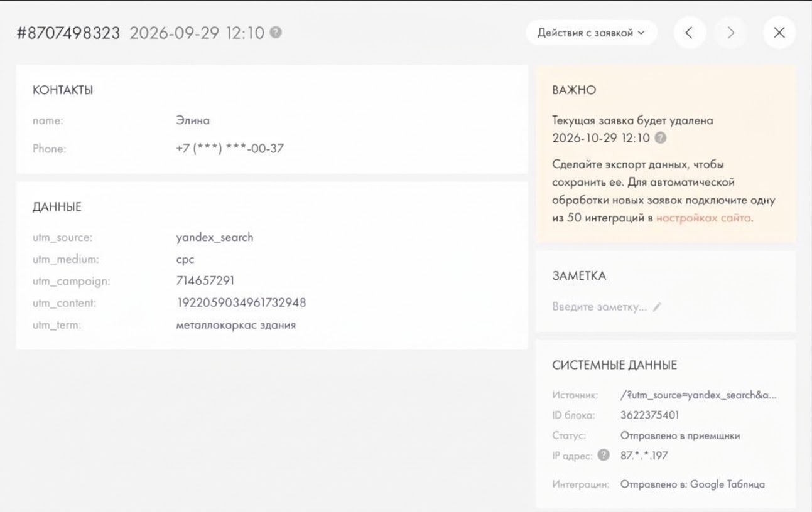Click the masked phone number +7 (***) ***-00-37
The height and width of the screenshot is (512, 812).
click(230, 149)
